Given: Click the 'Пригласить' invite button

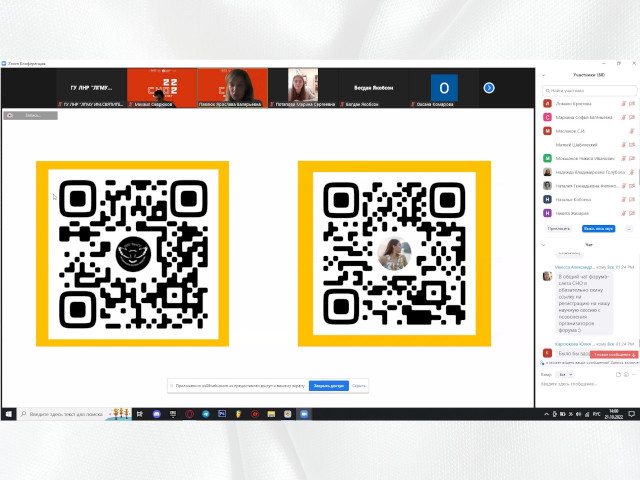Looking at the screenshot, I should point(559,229).
